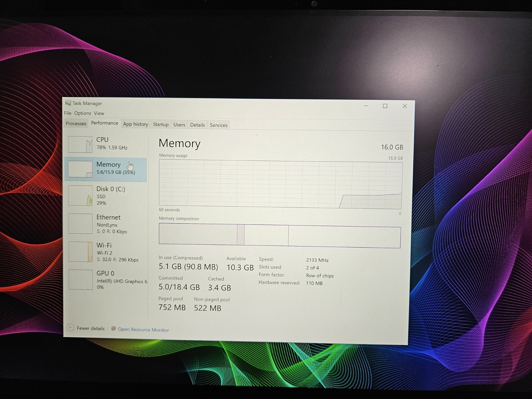532x399 pixels.
Task: Select the GPU 0 graph thumbnail
Action: 81,279
